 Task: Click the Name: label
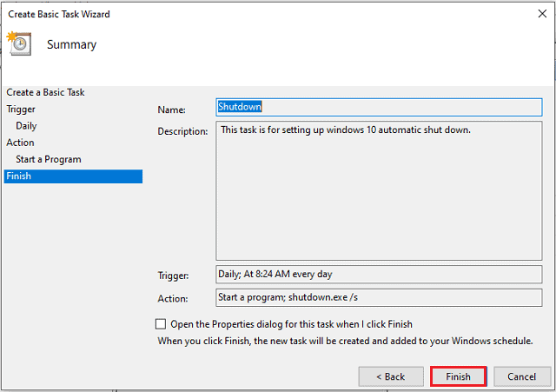(172, 110)
